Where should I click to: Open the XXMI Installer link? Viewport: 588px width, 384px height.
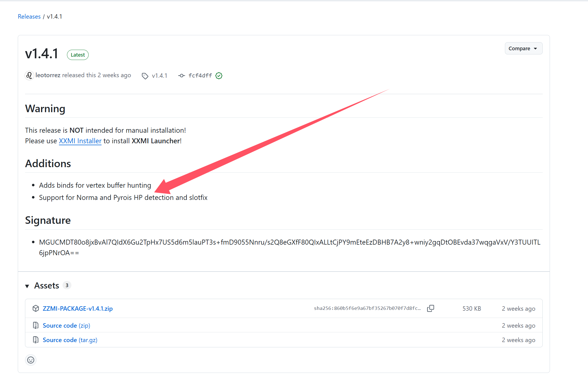tap(80, 141)
